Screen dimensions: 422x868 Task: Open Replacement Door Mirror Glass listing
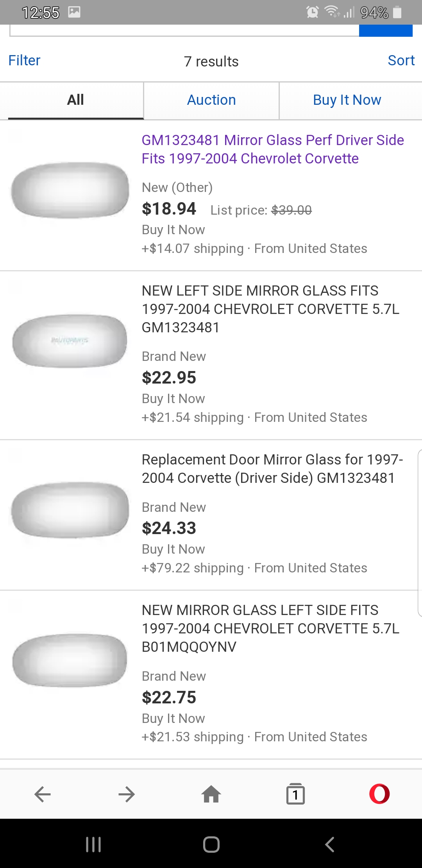tap(272, 469)
